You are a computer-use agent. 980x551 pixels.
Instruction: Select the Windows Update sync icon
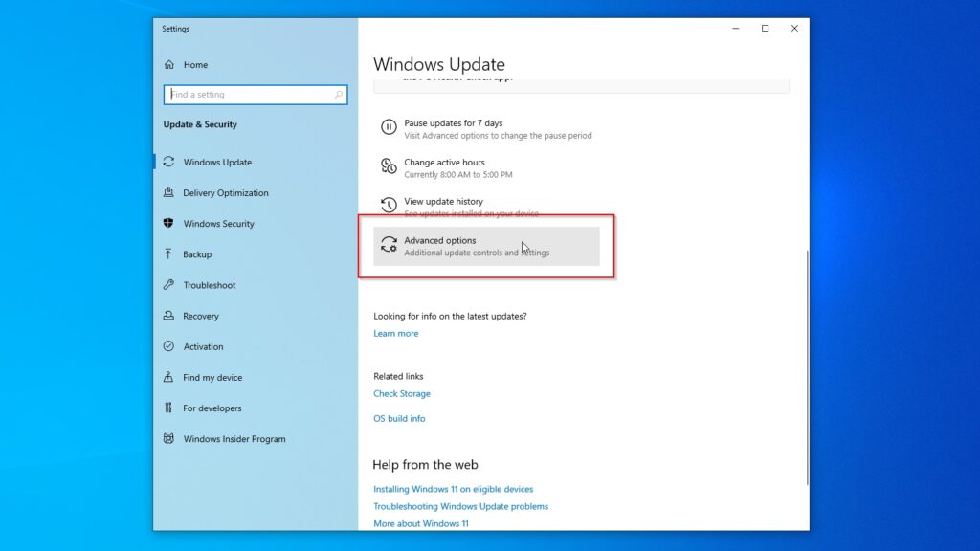point(170,162)
